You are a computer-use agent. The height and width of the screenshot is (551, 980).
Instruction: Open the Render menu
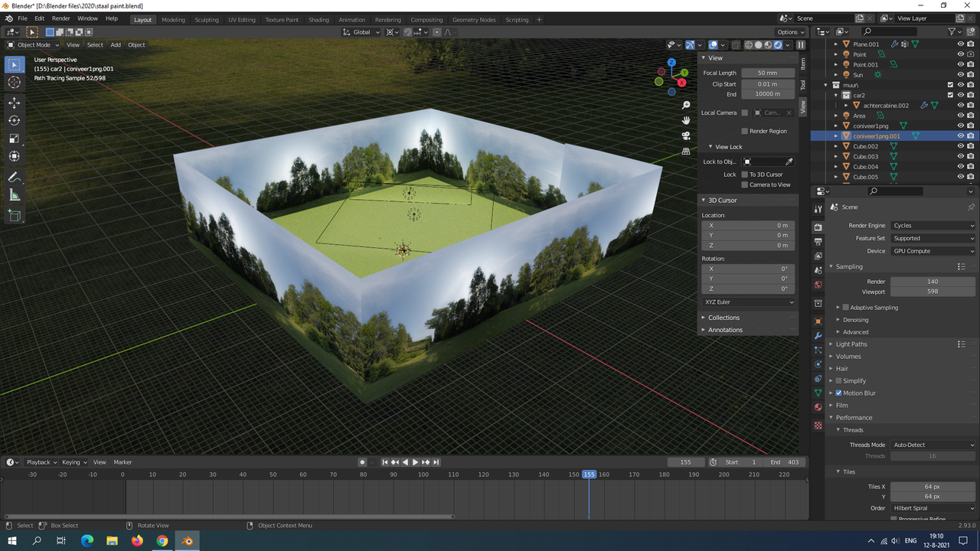pyautogui.click(x=61, y=18)
